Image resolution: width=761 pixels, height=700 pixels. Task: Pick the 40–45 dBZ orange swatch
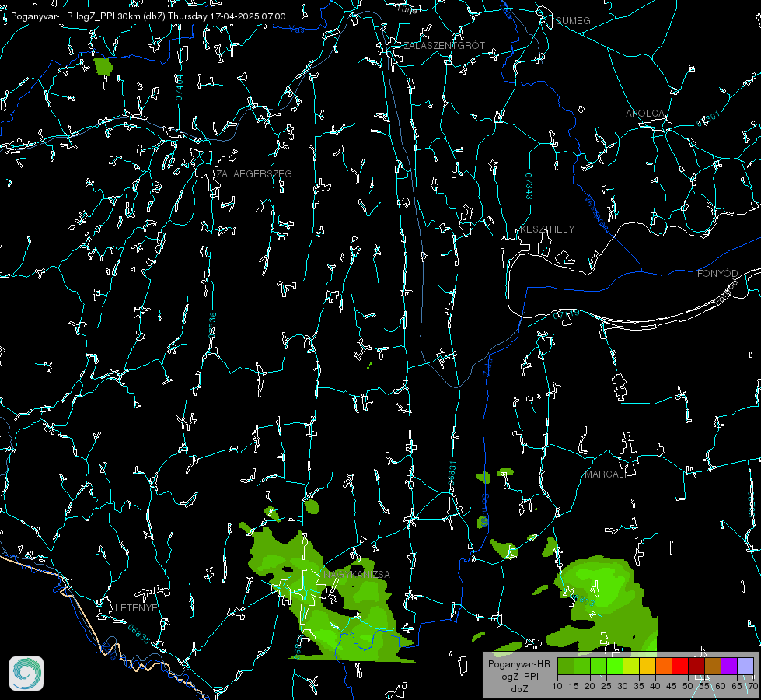[x=664, y=666]
